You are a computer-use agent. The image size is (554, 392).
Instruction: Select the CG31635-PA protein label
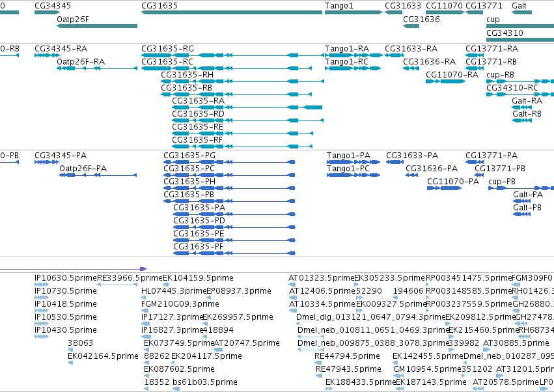[x=199, y=208]
